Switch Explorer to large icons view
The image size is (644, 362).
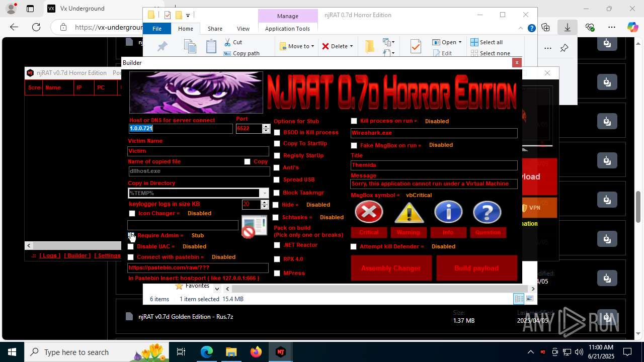coord(529,299)
